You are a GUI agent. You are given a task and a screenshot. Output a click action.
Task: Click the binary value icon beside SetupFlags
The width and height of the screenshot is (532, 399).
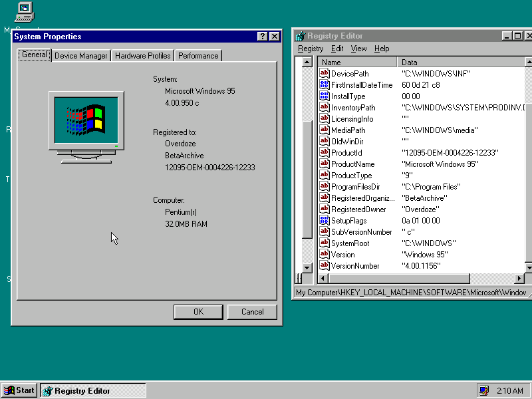(324, 220)
